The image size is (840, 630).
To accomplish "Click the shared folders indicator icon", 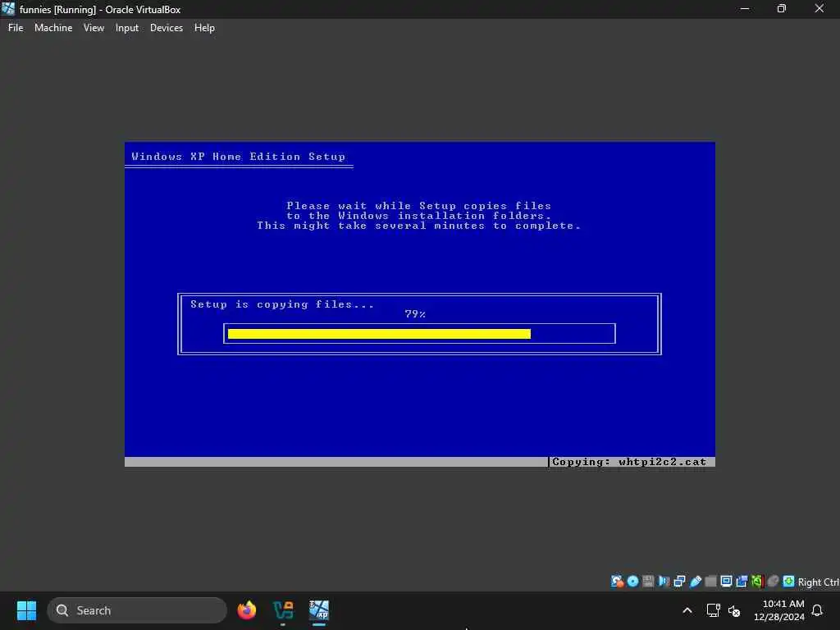I will 711,582.
